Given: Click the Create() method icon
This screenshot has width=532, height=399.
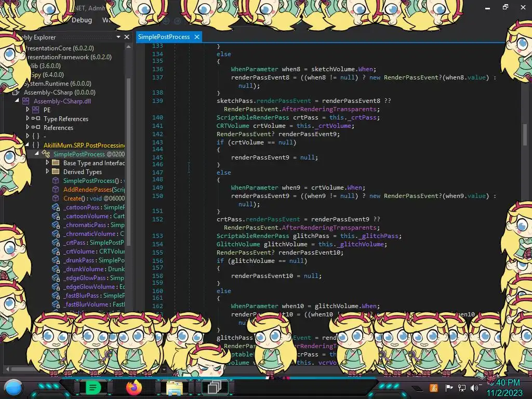Looking at the screenshot, I should [x=56, y=198].
